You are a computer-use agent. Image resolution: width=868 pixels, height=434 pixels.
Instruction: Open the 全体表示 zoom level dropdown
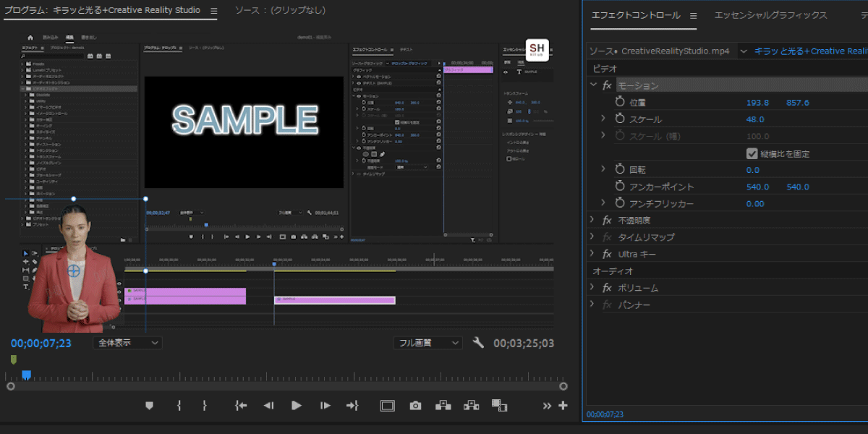point(127,343)
